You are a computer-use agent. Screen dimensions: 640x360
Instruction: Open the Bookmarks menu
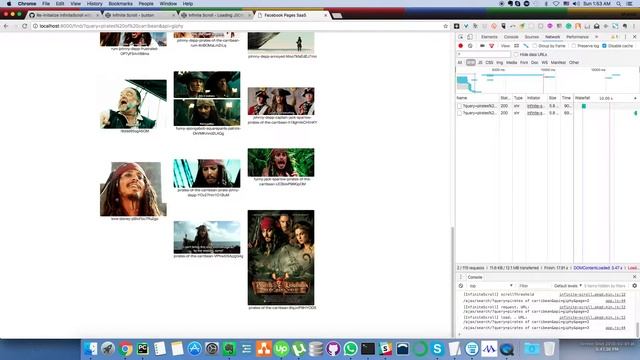click(x=120, y=4)
